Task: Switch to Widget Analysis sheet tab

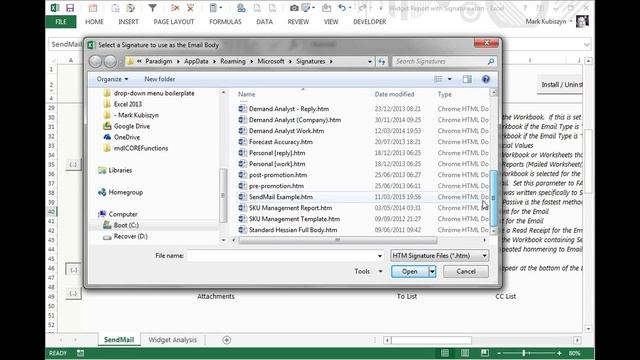Action: (x=172, y=340)
